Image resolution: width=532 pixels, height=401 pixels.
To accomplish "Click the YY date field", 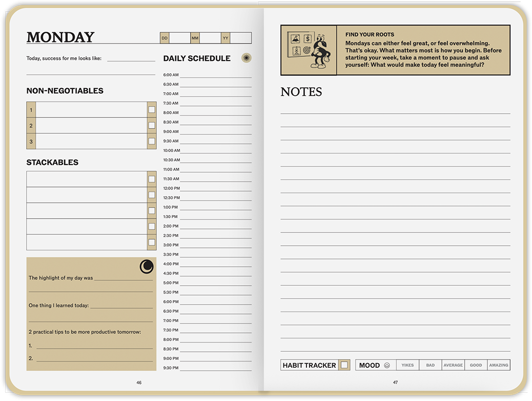I will click(241, 38).
